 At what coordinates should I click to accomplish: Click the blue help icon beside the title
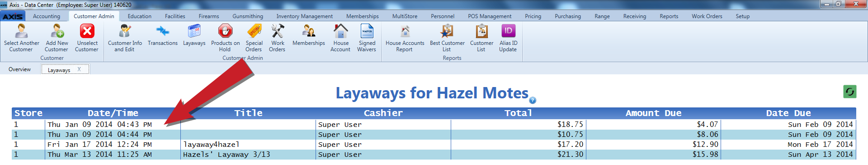[533, 100]
